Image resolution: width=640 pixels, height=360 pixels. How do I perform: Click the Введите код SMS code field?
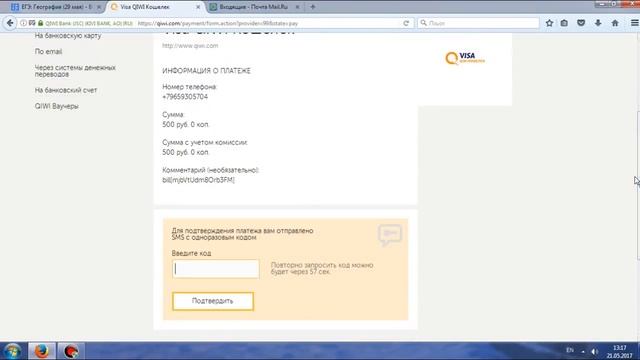tap(216, 269)
